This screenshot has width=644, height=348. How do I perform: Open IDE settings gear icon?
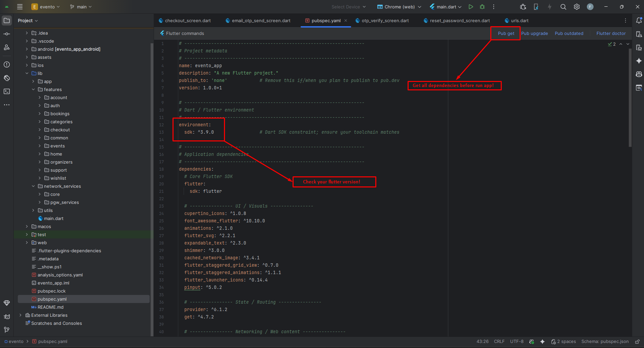577,7
